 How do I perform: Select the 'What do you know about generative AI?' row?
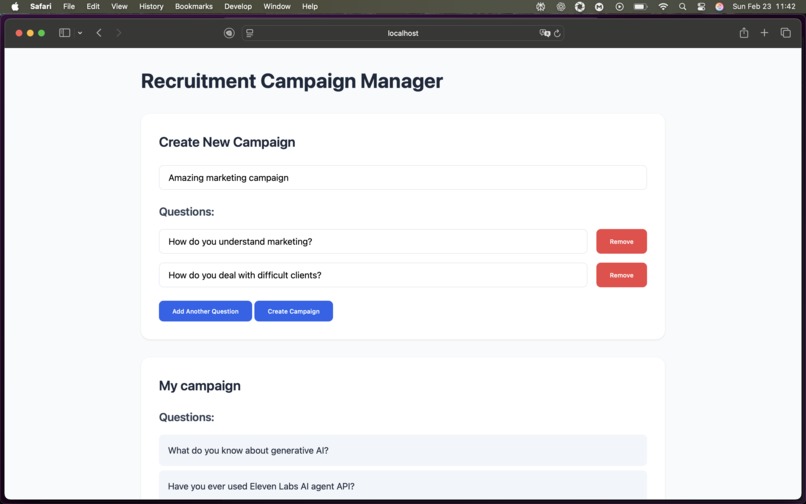pos(402,451)
